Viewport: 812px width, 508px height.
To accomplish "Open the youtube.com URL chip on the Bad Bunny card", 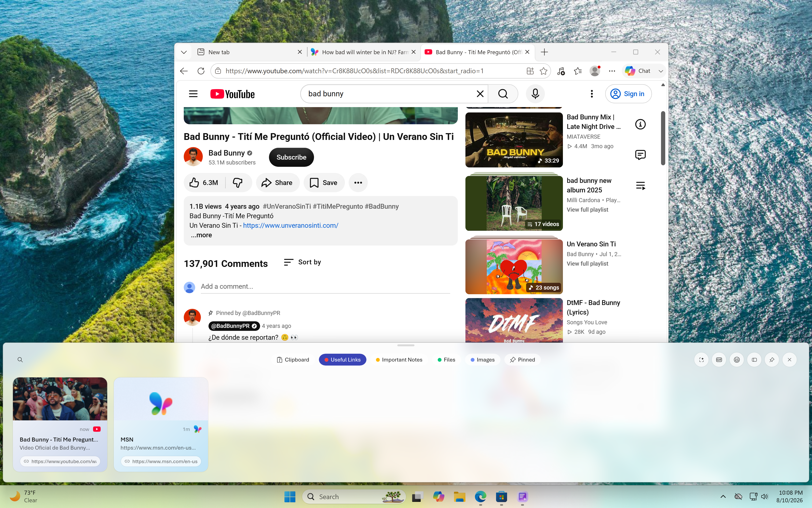I will pos(60,461).
